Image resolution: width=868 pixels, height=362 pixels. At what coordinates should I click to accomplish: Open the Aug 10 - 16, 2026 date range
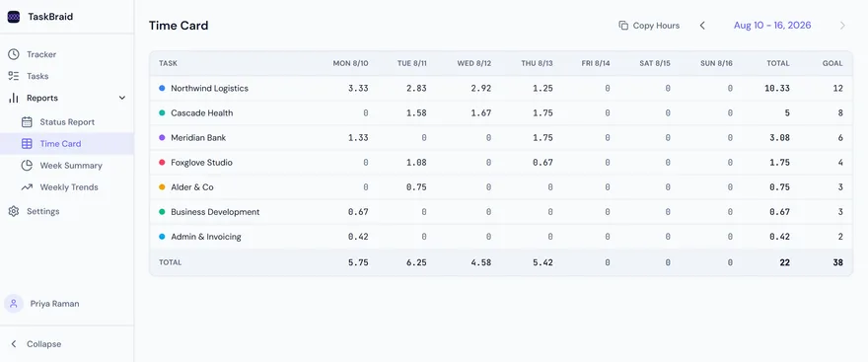772,26
